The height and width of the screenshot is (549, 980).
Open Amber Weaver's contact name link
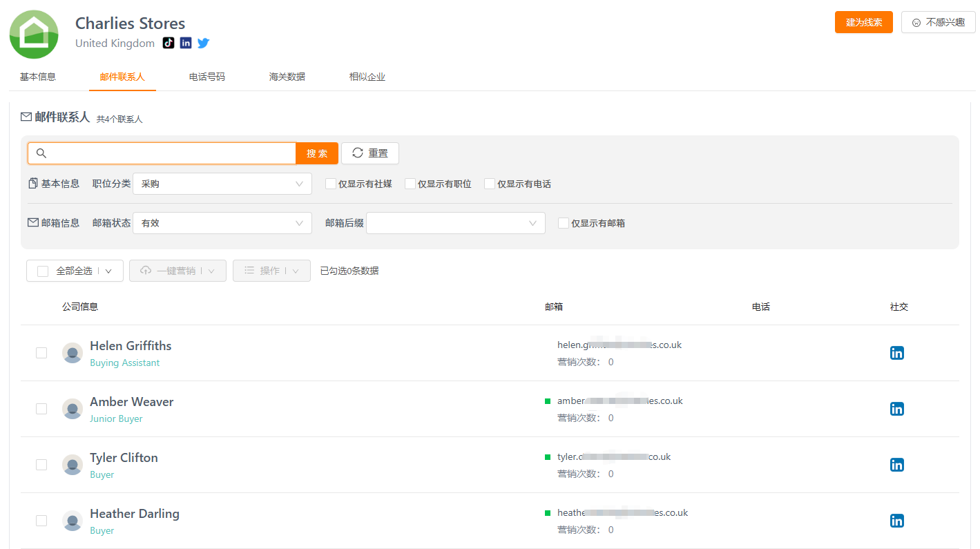click(x=132, y=402)
